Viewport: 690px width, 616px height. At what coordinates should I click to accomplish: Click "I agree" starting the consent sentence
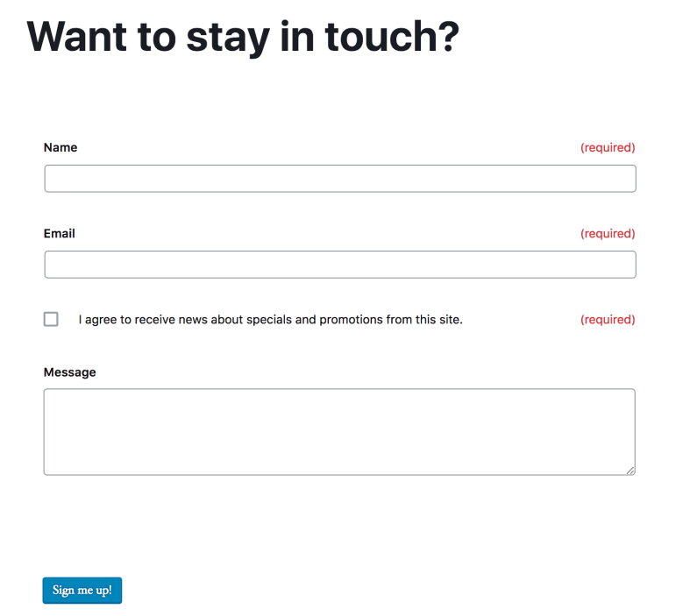[97, 319]
